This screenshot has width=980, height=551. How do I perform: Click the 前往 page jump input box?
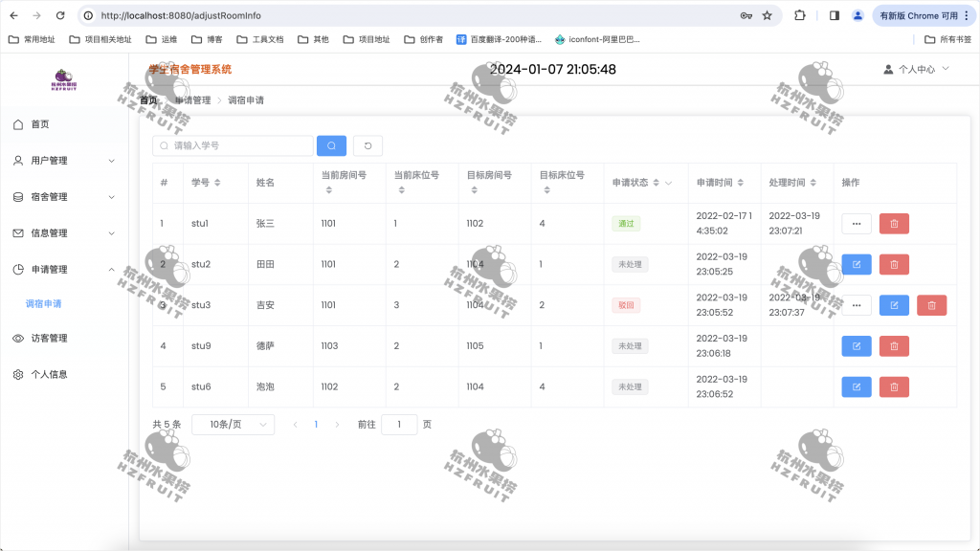399,424
